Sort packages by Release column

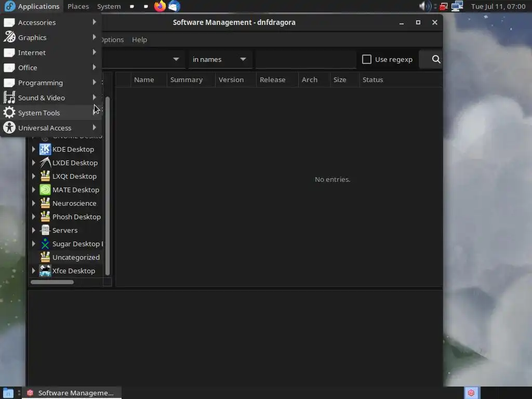click(277, 79)
